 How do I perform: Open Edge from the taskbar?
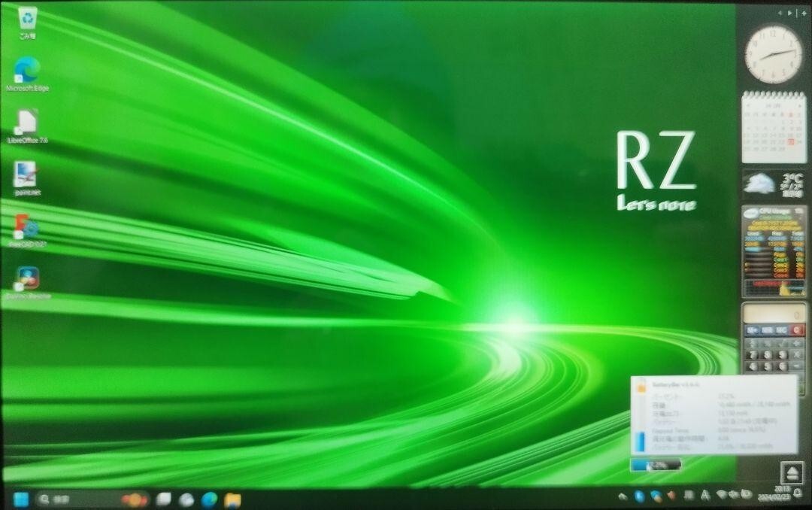coord(210,499)
